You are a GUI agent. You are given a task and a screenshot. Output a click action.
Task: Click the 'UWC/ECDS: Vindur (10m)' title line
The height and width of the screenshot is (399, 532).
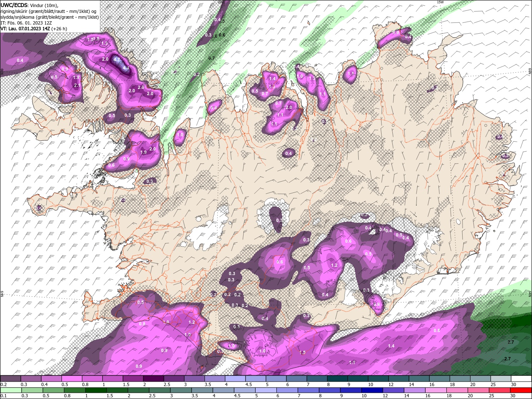click(30, 5)
